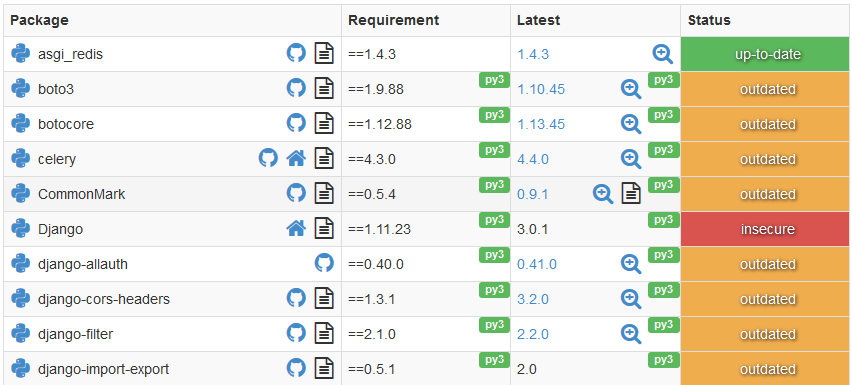Open the botocore latest version 1.13.45 link
The height and width of the screenshot is (385, 852).
541,124
